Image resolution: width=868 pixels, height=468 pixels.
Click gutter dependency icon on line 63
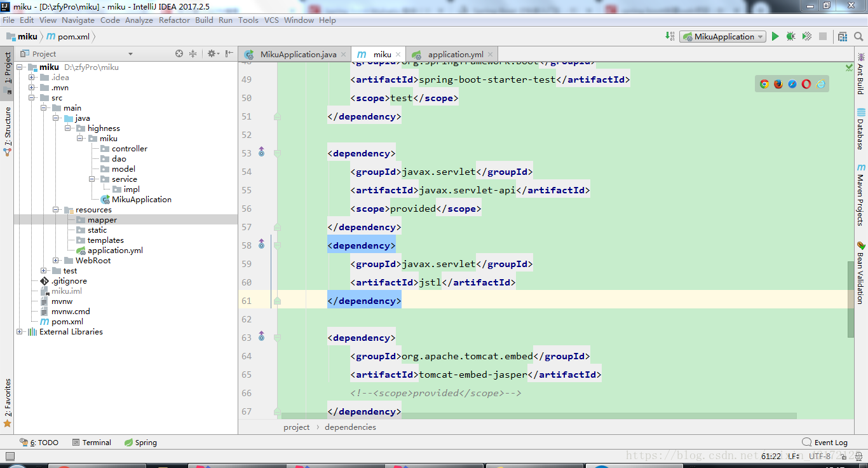(261, 337)
